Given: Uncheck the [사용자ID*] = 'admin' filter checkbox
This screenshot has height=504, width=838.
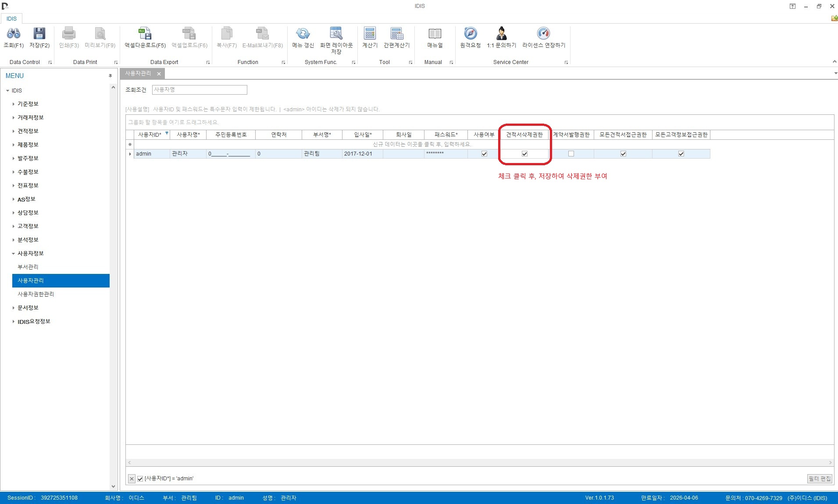Looking at the screenshot, I should click(x=140, y=479).
